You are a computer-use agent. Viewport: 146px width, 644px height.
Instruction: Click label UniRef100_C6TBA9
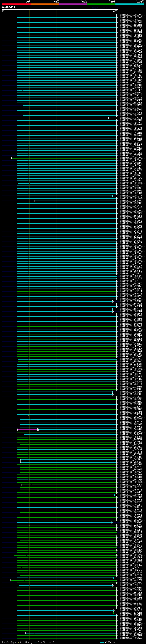pos(131,53)
